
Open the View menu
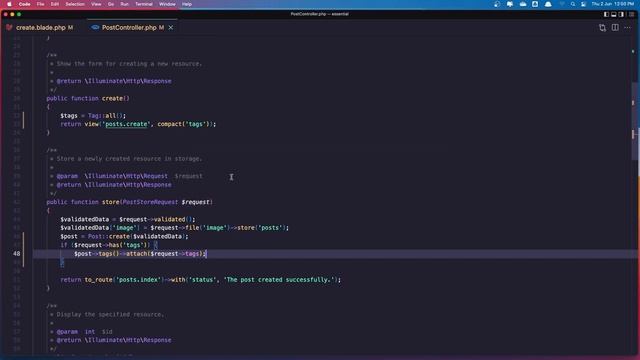[x=96, y=4]
